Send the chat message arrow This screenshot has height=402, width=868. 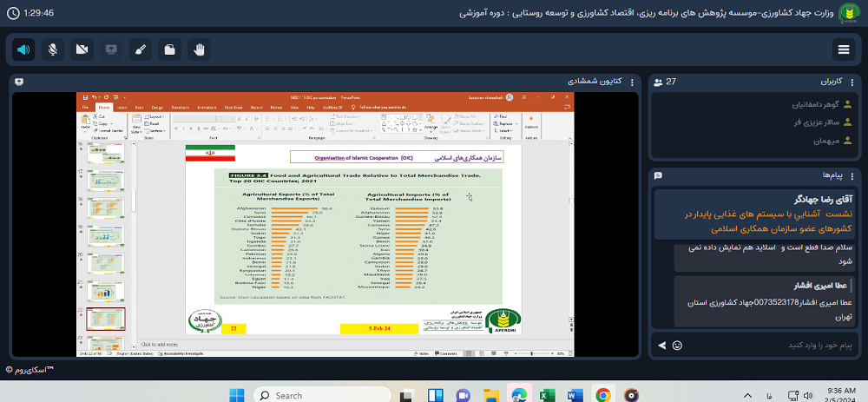662,345
